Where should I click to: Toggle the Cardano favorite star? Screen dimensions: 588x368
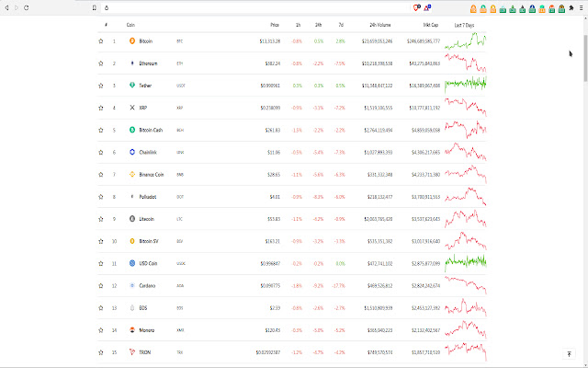pos(100,285)
